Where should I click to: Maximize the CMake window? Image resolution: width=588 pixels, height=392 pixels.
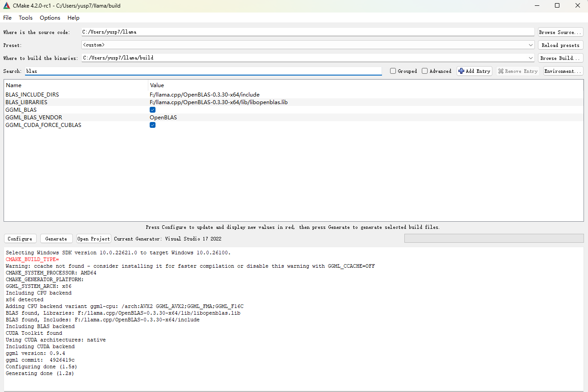click(x=557, y=6)
